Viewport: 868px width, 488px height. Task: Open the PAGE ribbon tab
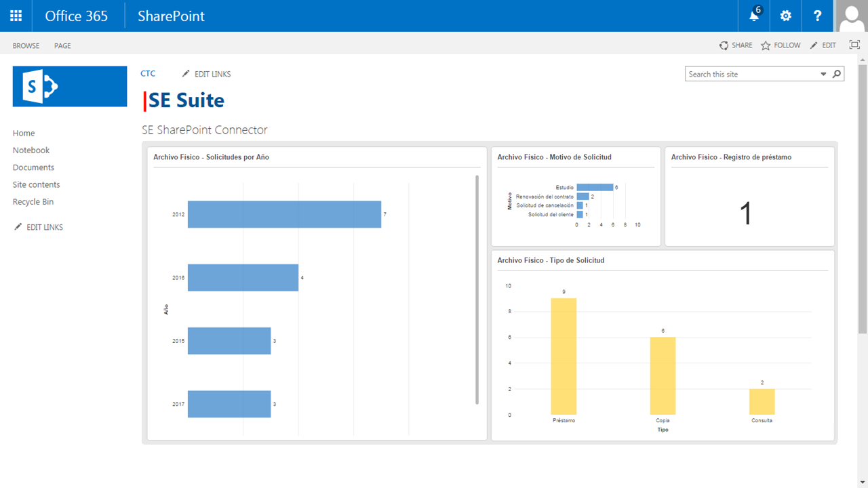click(x=62, y=45)
